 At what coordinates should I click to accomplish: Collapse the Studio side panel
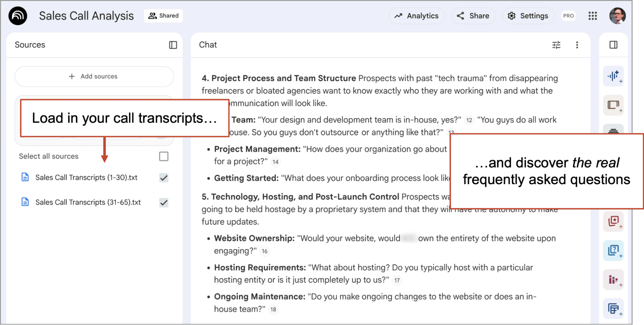[613, 45]
